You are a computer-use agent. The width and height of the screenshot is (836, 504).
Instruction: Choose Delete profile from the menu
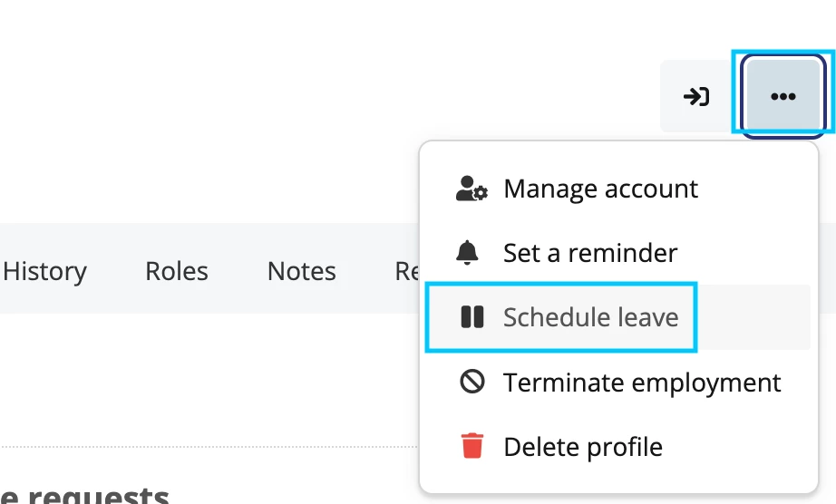(583, 447)
